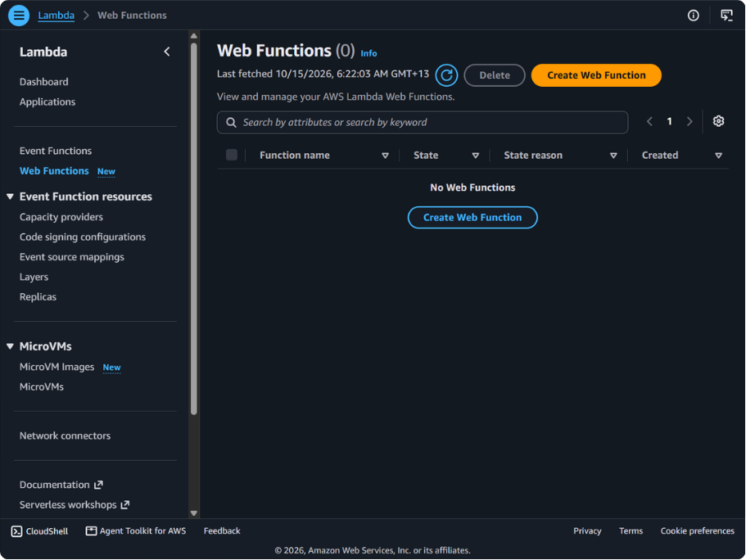Screen dimensions: 746x560
Task: Click the orange Create Web Function button
Action: pyautogui.click(x=596, y=75)
